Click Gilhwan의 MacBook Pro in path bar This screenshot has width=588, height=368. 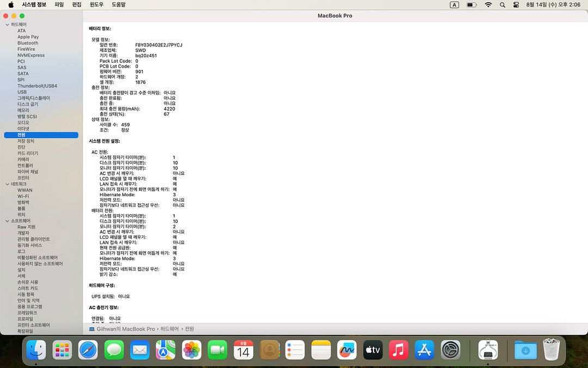[126, 329]
